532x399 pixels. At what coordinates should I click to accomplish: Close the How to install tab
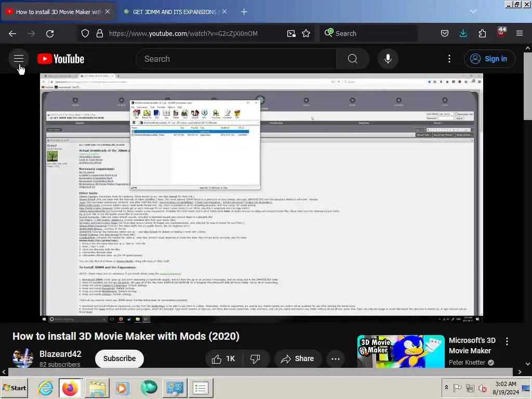pyautogui.click(x=108, y=11)
